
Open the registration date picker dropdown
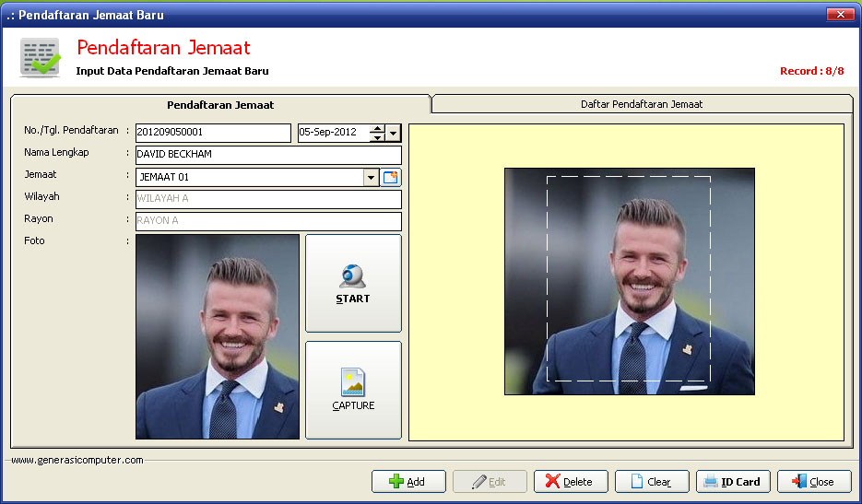[x=394, y=133]
